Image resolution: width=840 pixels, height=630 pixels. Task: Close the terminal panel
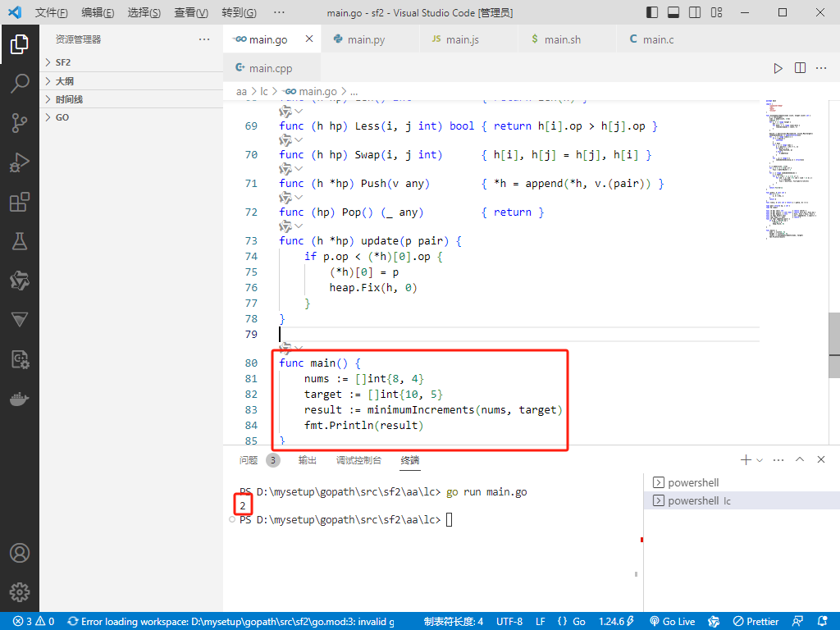[820, 459]
